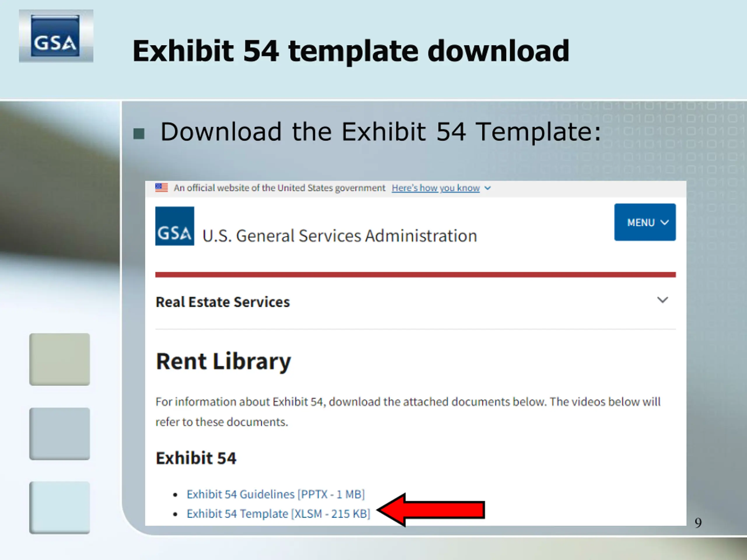
Task: Open Exhibit 54 Guidelines PPTX link
Action: [275, 494]
